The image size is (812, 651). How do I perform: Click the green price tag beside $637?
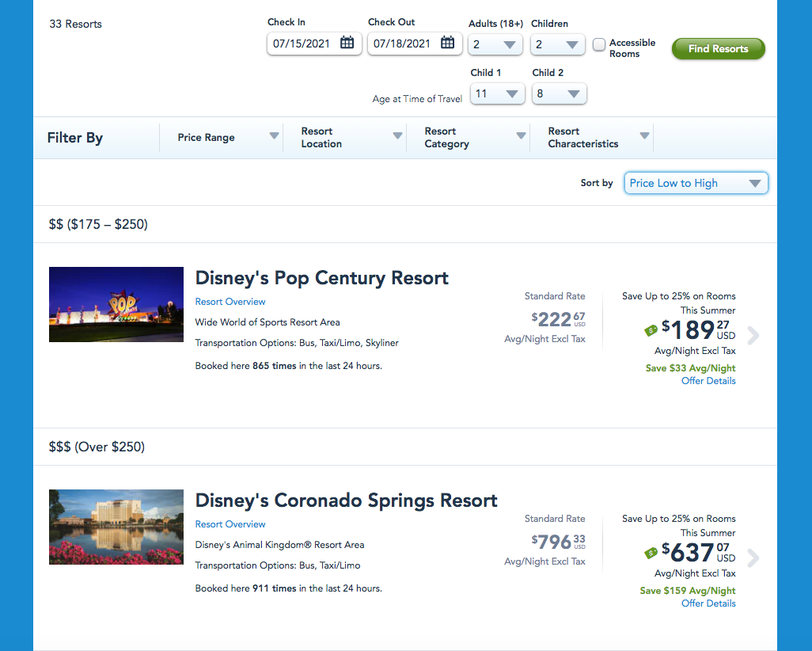tap(651, 553)
